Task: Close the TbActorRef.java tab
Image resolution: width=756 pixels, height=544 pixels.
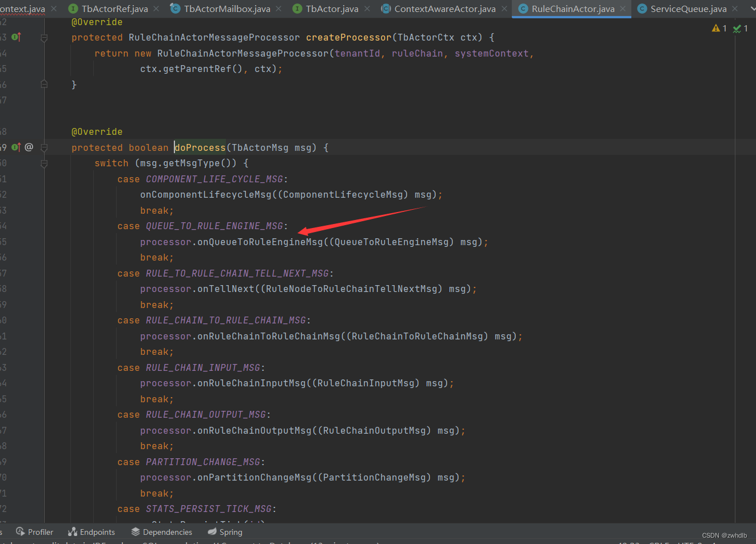Action: tap(156, 9)
